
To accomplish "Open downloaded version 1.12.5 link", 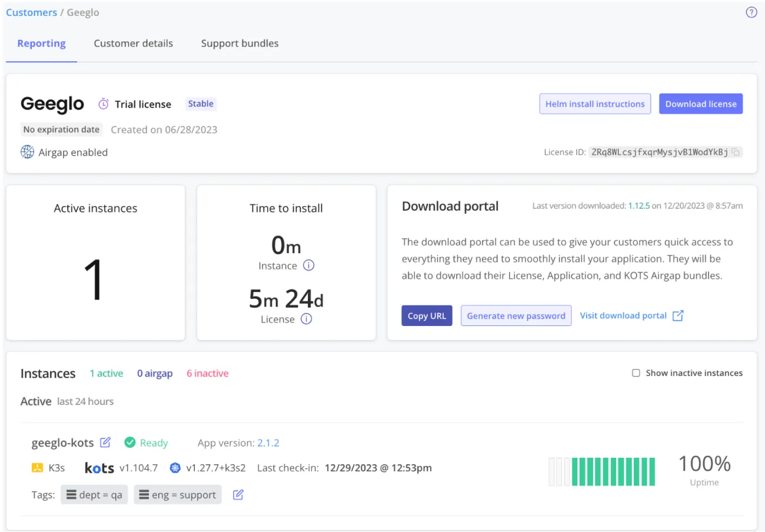I will tap(639, 206).
